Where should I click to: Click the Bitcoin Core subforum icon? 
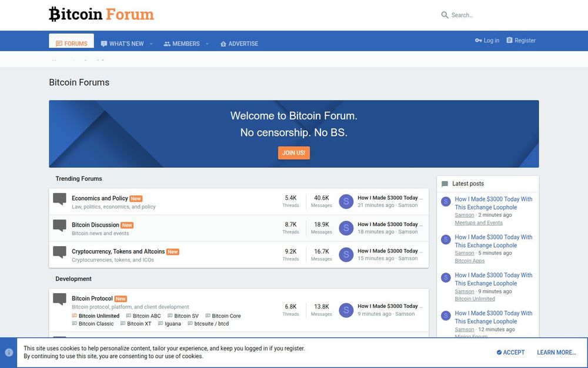pyautogui.click(x=208, y=316)
